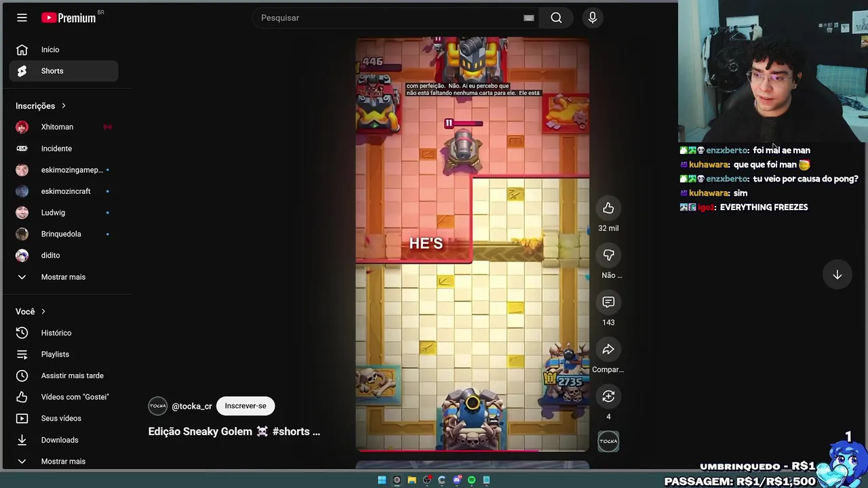Click the Downloads arrow icon
Screen dimensions: 868x488
22,440
